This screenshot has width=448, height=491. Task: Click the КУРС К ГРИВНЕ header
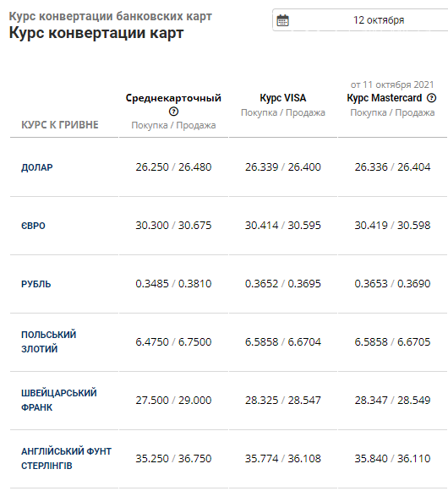[60, 125]
